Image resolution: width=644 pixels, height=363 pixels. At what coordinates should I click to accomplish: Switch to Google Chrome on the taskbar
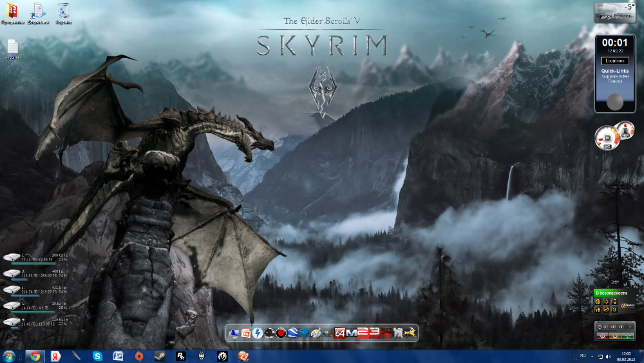(35, 357)
